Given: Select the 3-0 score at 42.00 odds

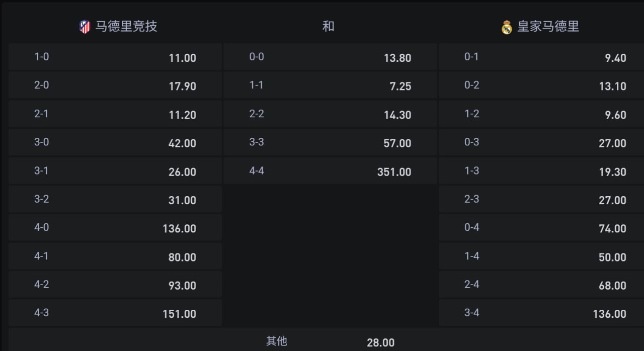Looking at the screenshot, I should 115,142.
